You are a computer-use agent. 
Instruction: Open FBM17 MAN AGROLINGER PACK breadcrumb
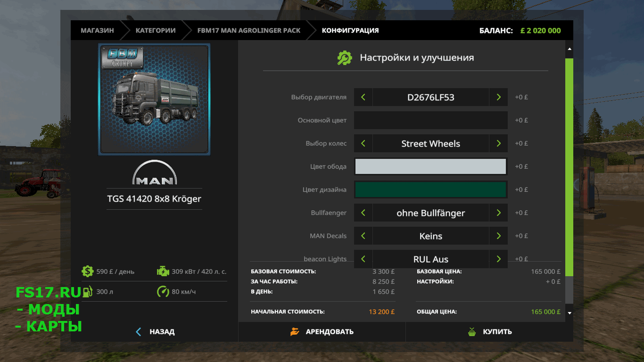249,30
